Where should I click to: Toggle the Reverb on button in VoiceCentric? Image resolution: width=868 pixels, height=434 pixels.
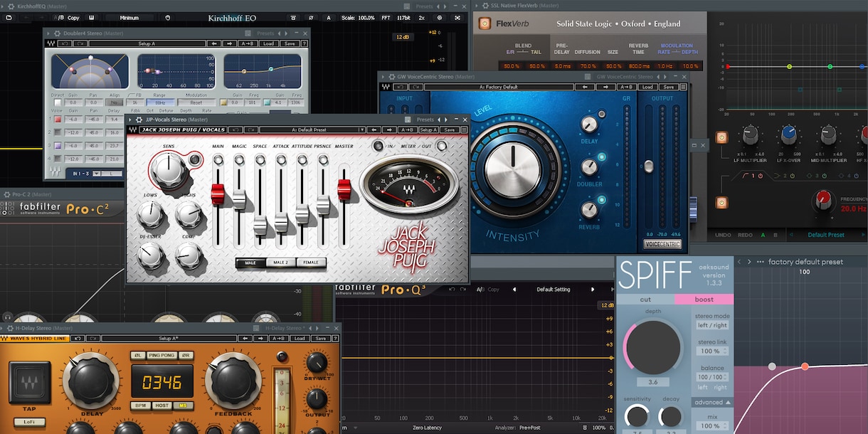[602, 201]
